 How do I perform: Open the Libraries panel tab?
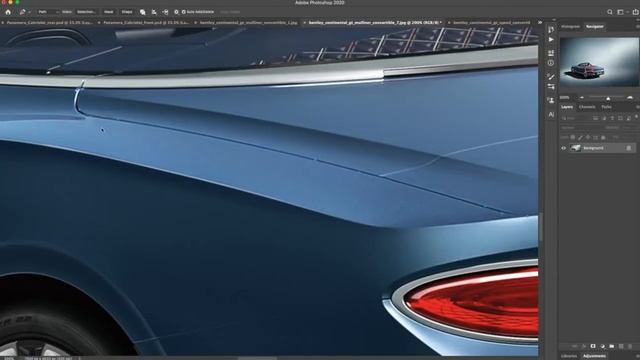click(569, 356)
